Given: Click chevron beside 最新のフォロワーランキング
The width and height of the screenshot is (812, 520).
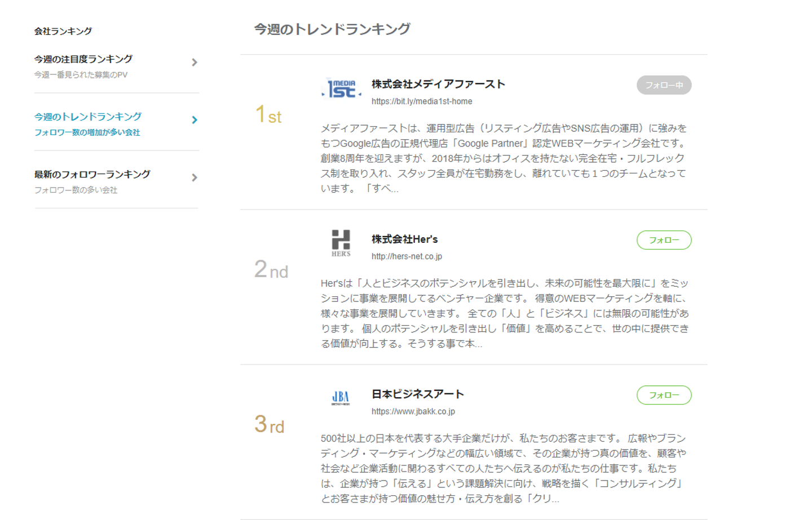Looking at the screenshot, I should pyautogui.click(x=195, y=177).
